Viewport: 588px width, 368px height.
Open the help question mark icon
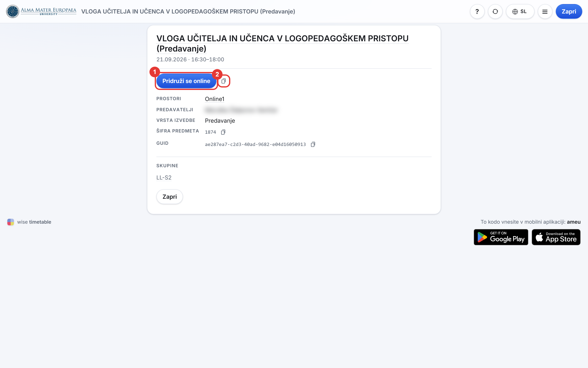477,11
